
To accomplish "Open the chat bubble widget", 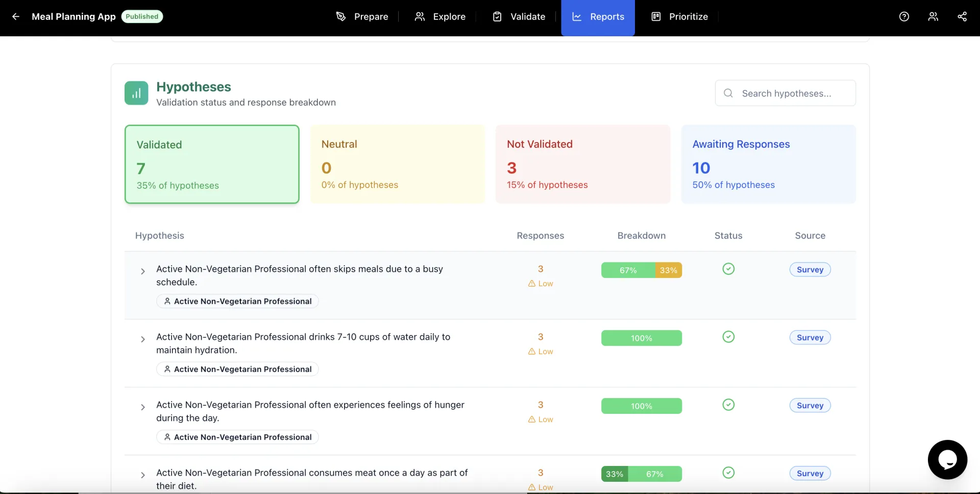I will click(x=947, y=460).
